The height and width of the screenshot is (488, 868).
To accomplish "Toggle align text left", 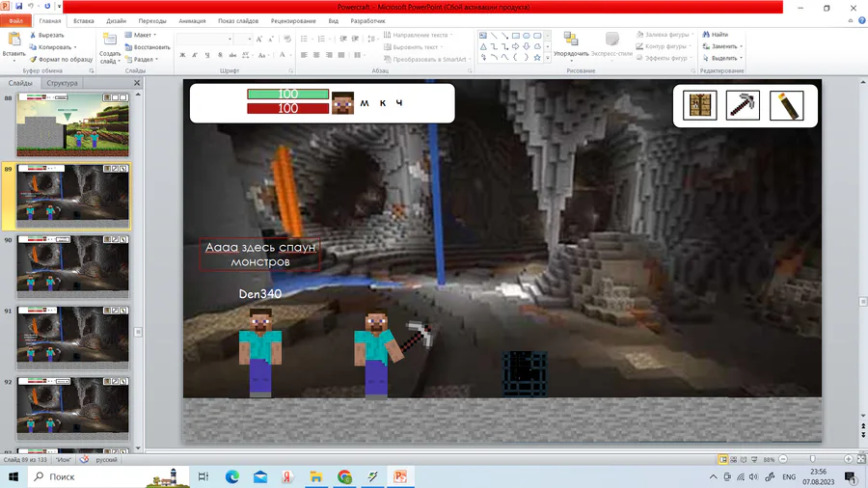I will point(304,55).
